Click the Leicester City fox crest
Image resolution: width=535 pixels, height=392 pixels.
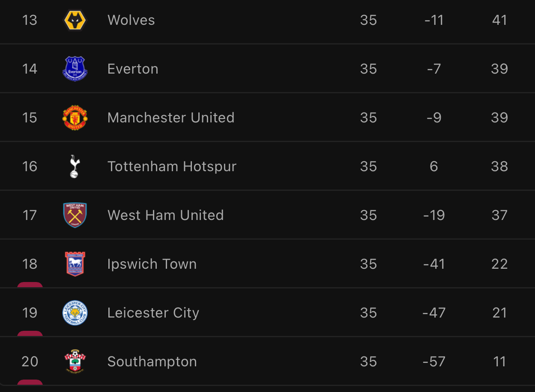click(75, 313)
